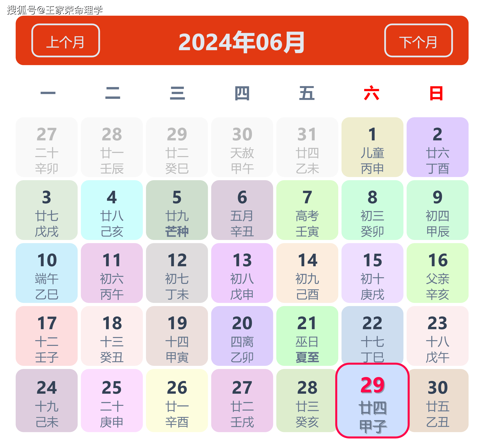Select June 9 初四 甲辰
Viewport: 485px width, 448px height.
[x=438, y=210]
